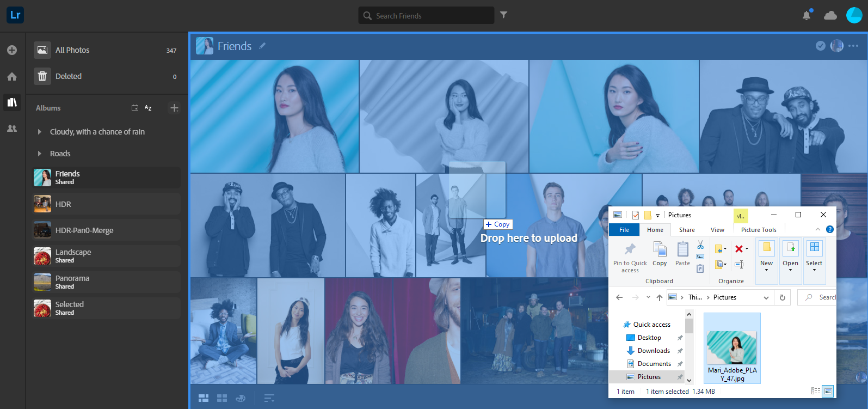
Task: Open Explorer Help question mark icon
Action: point(830,229)
